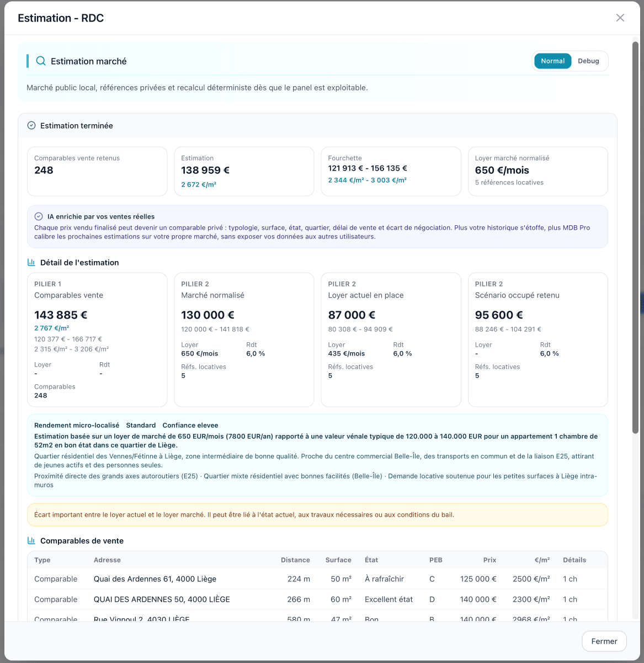
Task: Click the 435 €/mois current rent
Action: (x=347, y=353)
